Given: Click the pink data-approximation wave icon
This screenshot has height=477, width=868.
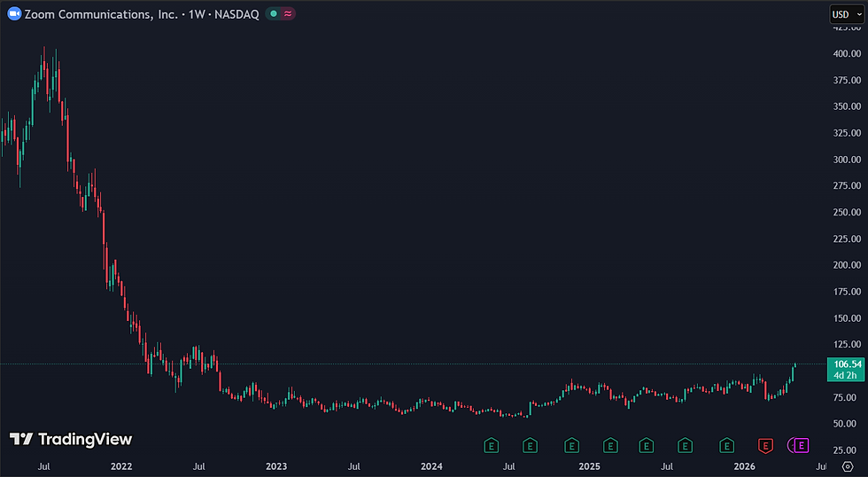Looking at the screenshot, I should 288,14.
